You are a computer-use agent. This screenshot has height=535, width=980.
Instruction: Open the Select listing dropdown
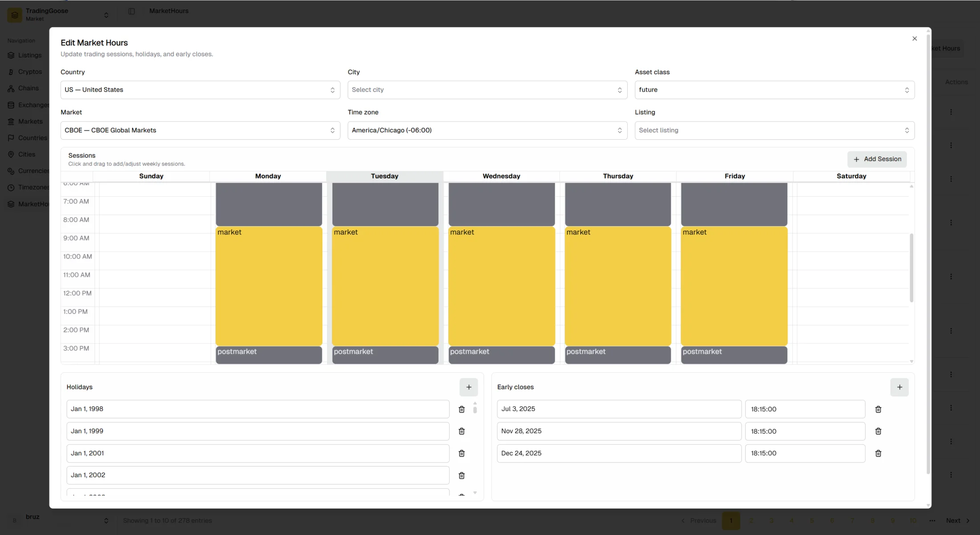pyautogui.click(x=775, y=130)
